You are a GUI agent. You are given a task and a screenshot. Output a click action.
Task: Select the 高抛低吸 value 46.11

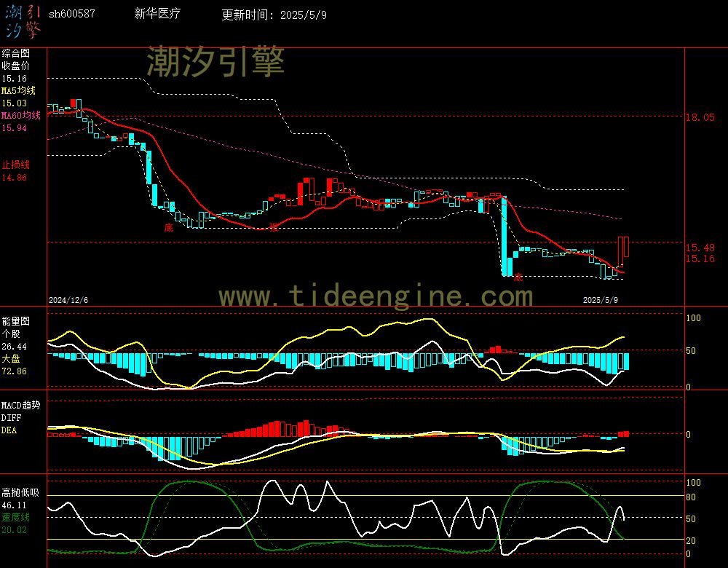coord(15,505)
